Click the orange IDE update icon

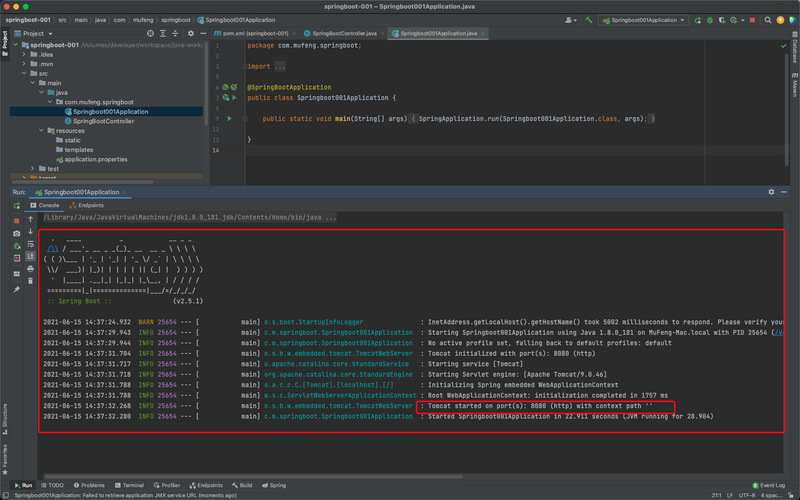coord(780,20)
